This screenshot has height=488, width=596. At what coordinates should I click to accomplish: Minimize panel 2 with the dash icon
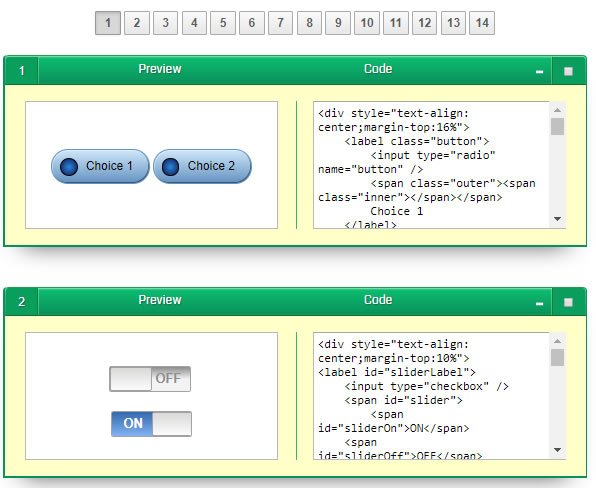coord(539,303)
